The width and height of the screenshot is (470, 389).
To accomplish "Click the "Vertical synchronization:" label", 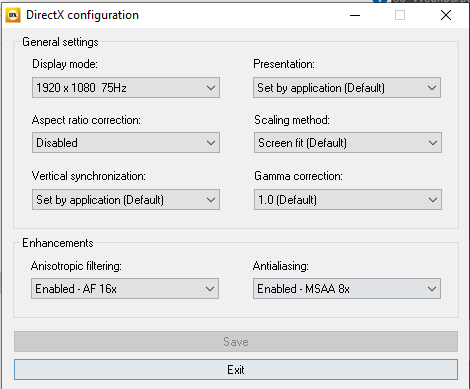I will point(89,176).
